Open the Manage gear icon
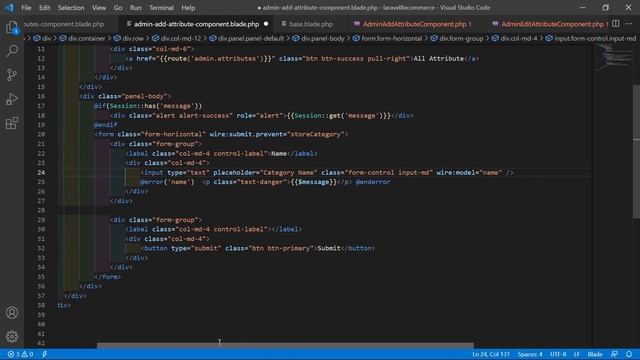The width and height of the screenshot is (640, 360). (12, 336)
